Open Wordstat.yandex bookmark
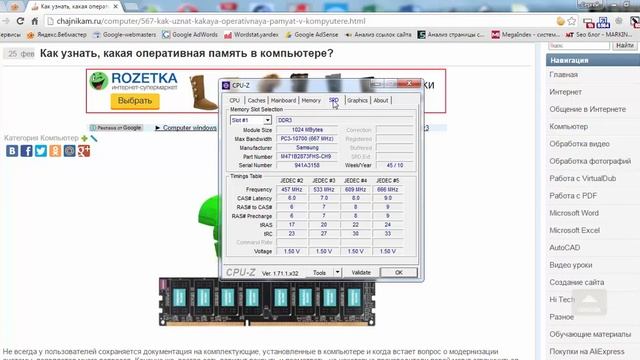Screen dimensions: 640x360 [x=251, y=35]
